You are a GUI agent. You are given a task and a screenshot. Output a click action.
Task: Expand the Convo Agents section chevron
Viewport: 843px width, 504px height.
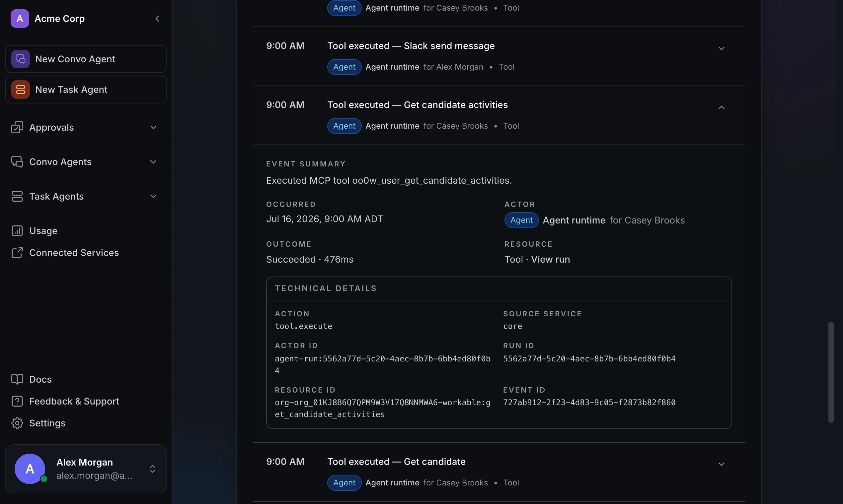[153, 162]
